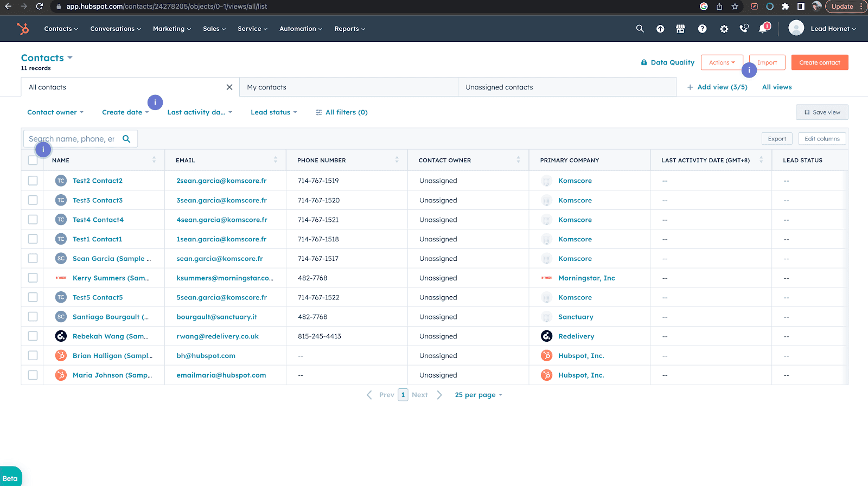Click the upgrade arrow icon in navbar
This screenshot has width=868, height=486.
pos(660,29)
